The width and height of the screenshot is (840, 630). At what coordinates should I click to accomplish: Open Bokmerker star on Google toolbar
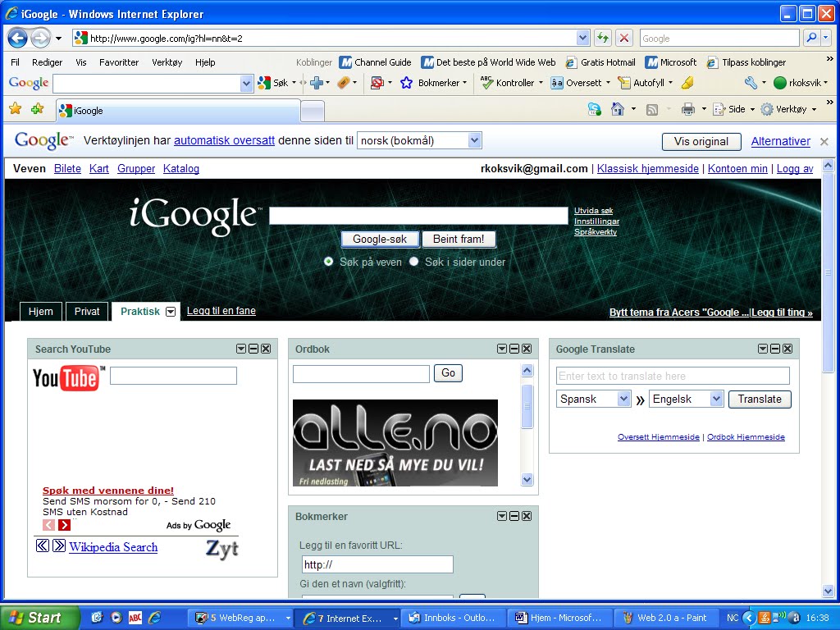[x=407, y=83]
